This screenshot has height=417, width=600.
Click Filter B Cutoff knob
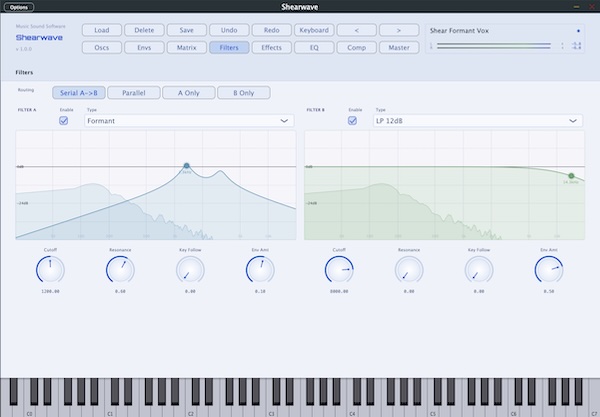pyautogui.click(x=339, y=270)
